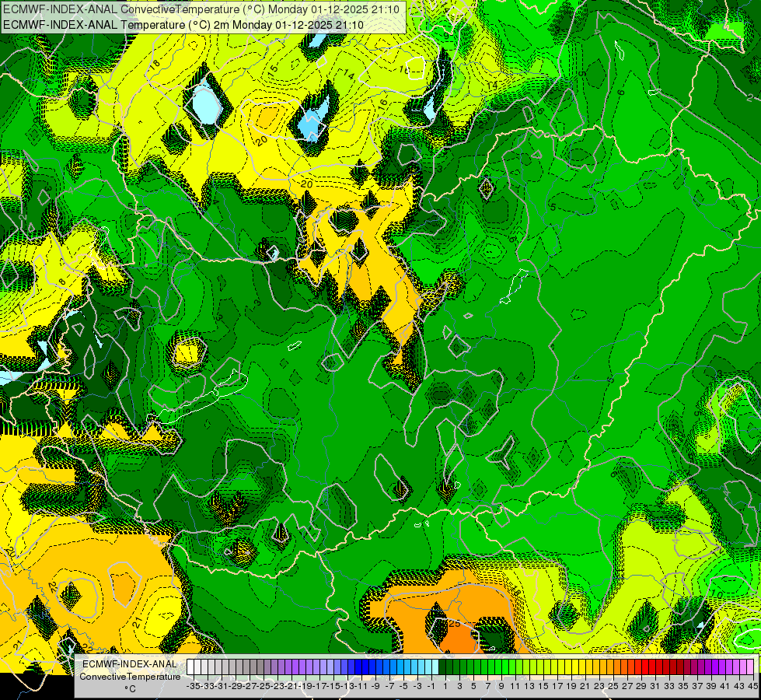Screen dimensions: 761x700
Task: Click the 25 contour label in the orange area
Action: [454, 623]
